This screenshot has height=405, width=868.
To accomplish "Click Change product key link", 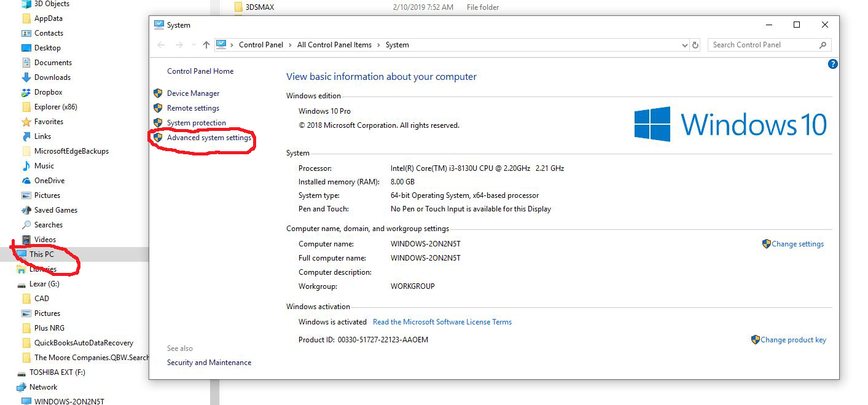I will point(793,340).
